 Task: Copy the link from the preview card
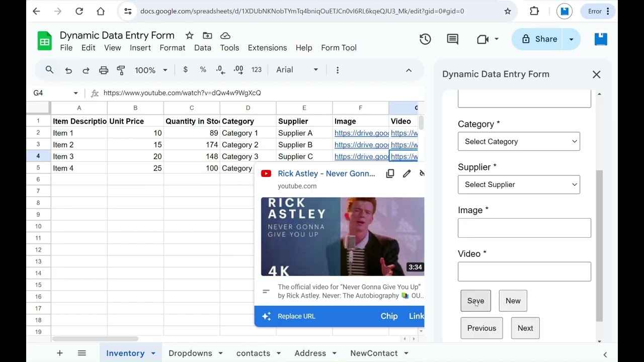(x=390, y=173)
